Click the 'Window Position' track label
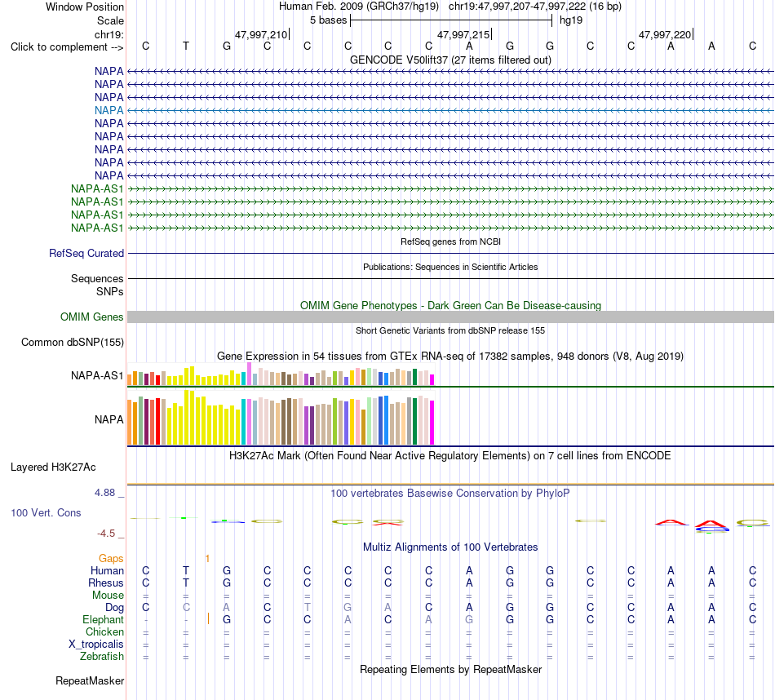 tap(85, 7)
